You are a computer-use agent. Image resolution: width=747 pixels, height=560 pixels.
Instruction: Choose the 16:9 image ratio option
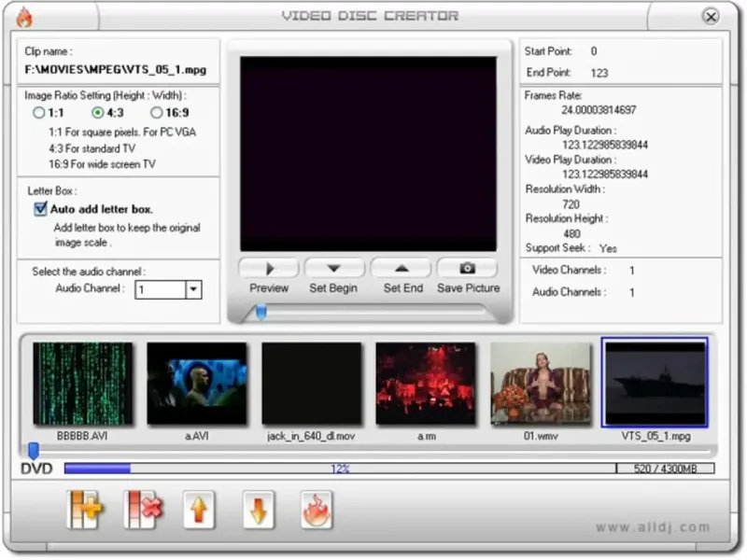[x=157, y=113]
